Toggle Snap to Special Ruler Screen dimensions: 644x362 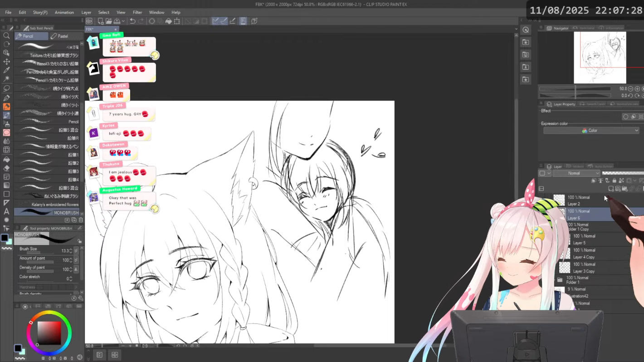224,21
